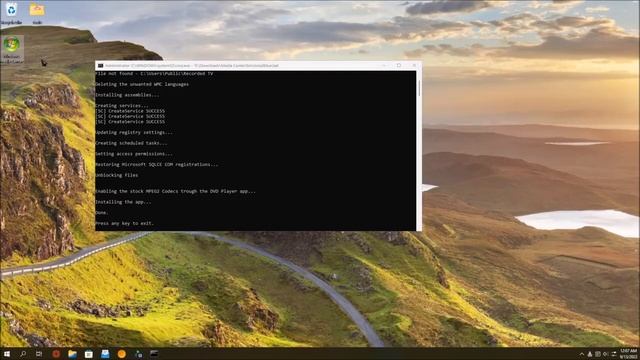640x360 pixels.
Task: Click the 'Installing the app...' line
Action: (123, 202)
